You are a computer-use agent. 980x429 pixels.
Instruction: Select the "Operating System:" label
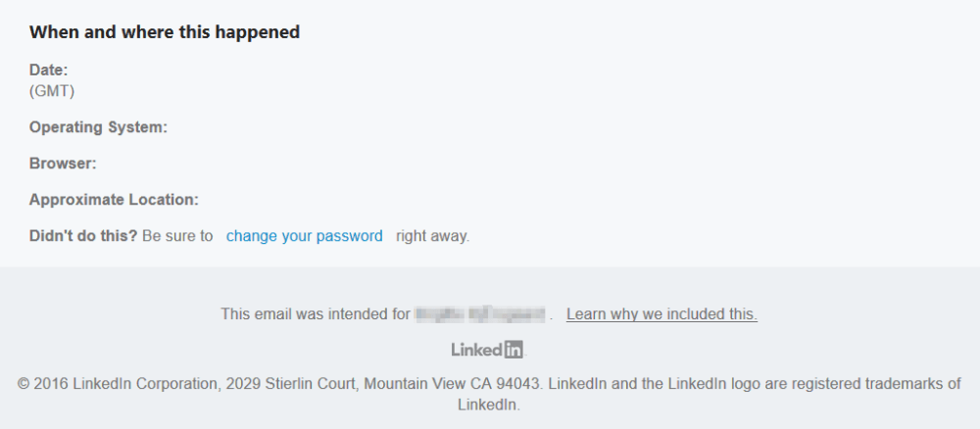[x=98, y=127]
